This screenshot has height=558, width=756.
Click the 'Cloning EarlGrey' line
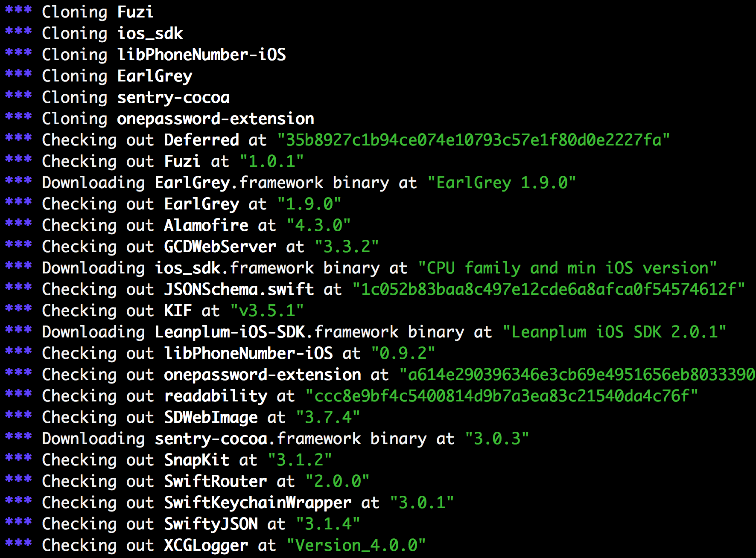tap(99, 76)
